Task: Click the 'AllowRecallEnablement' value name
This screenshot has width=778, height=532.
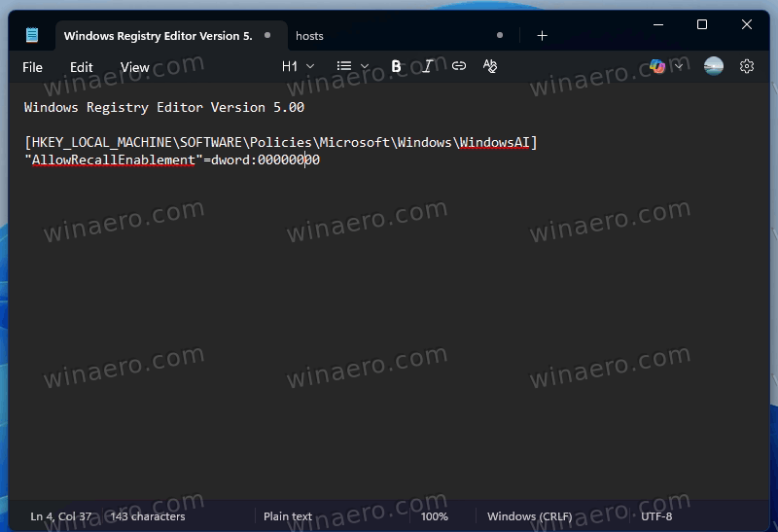Action: [x=114, y=160]
